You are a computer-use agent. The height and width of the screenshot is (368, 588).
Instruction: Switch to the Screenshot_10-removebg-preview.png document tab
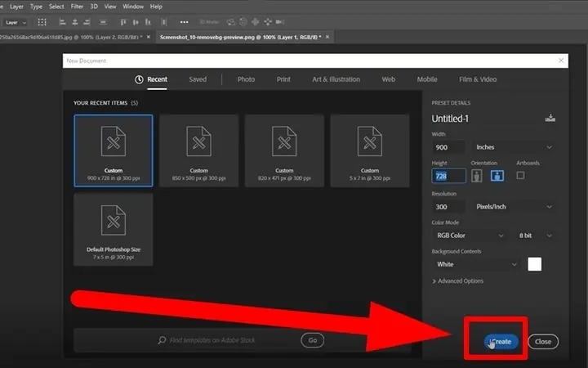click(x=240, y=37)
